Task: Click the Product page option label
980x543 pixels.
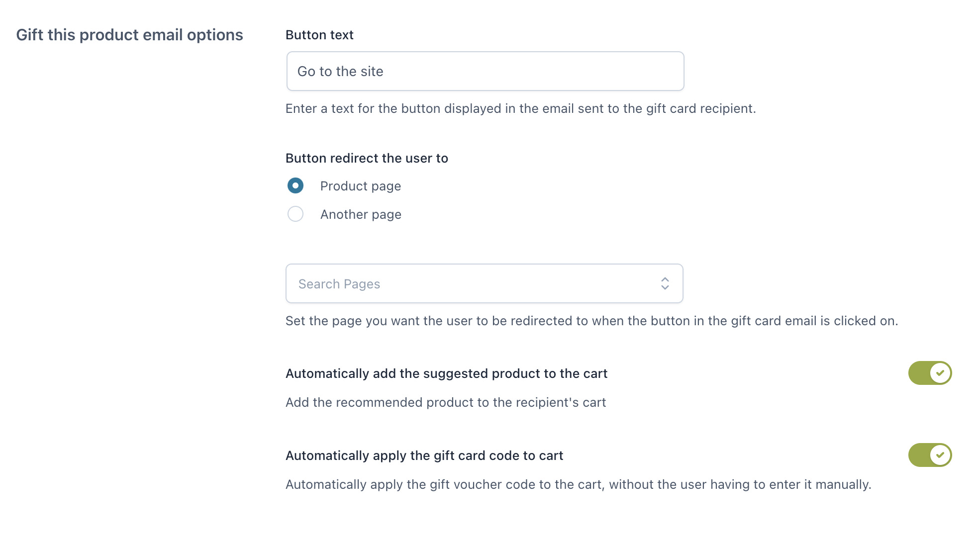Action: (361, 186)
